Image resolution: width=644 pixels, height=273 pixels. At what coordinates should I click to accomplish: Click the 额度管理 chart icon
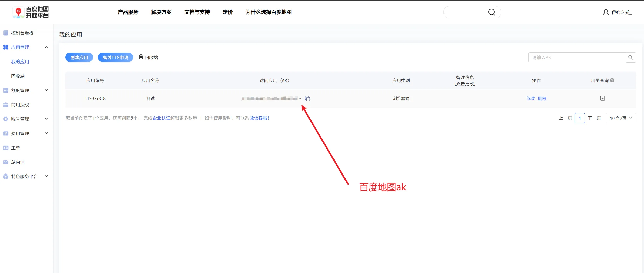[6, 90]
